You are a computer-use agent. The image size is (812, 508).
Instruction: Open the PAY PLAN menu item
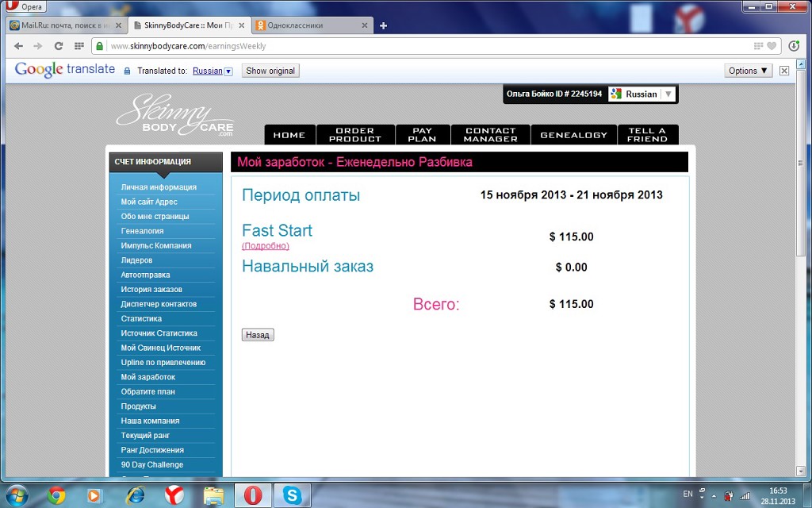[x=423, y=135]
